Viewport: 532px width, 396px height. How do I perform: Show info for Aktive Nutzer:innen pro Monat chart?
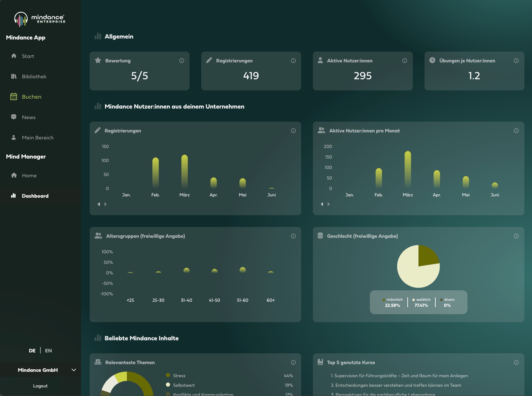coord(516,131)
